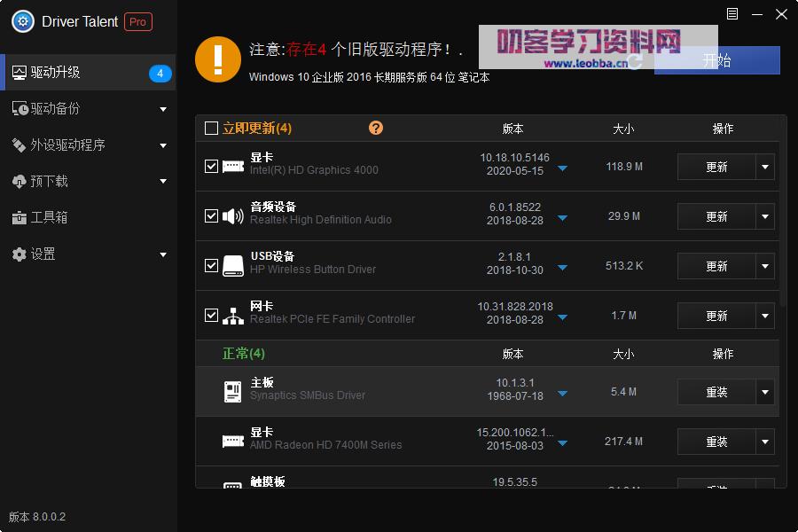Click the 预下载 cloud download icon
The width and height of the screenshot is (798, 532).
[20, 181]
